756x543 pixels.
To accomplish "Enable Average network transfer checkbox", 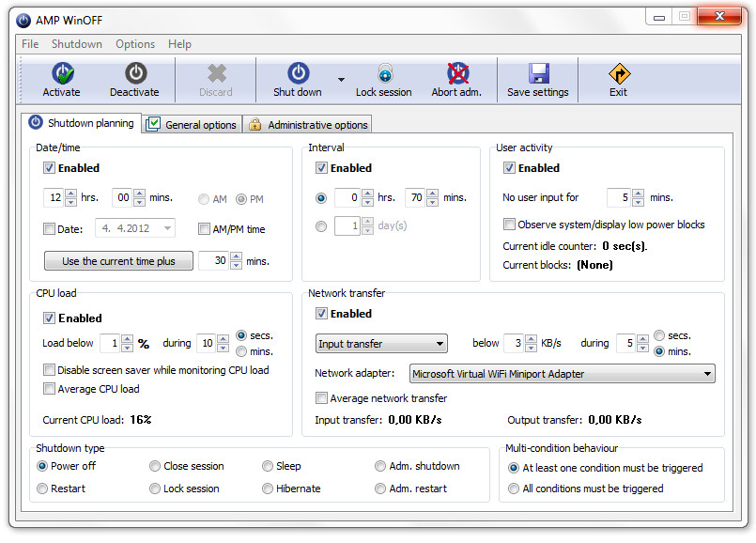I will point(321,398).
